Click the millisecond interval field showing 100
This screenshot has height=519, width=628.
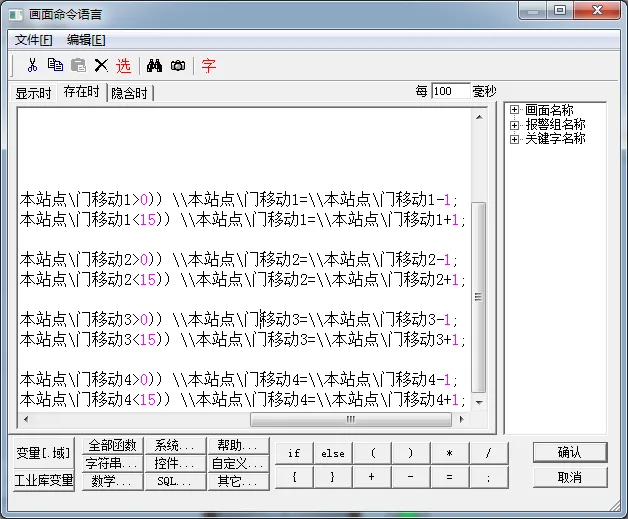451,91
